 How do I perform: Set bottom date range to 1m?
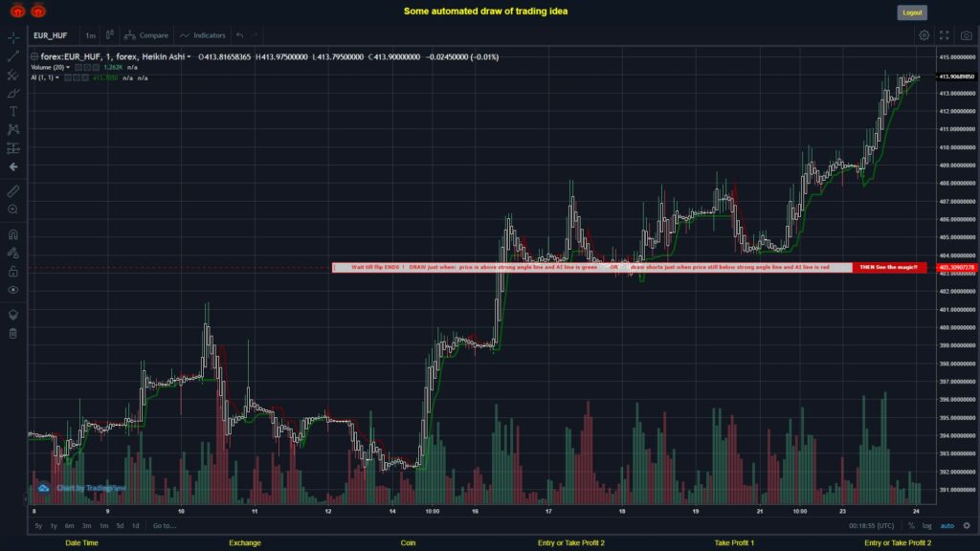pos(103,526)
